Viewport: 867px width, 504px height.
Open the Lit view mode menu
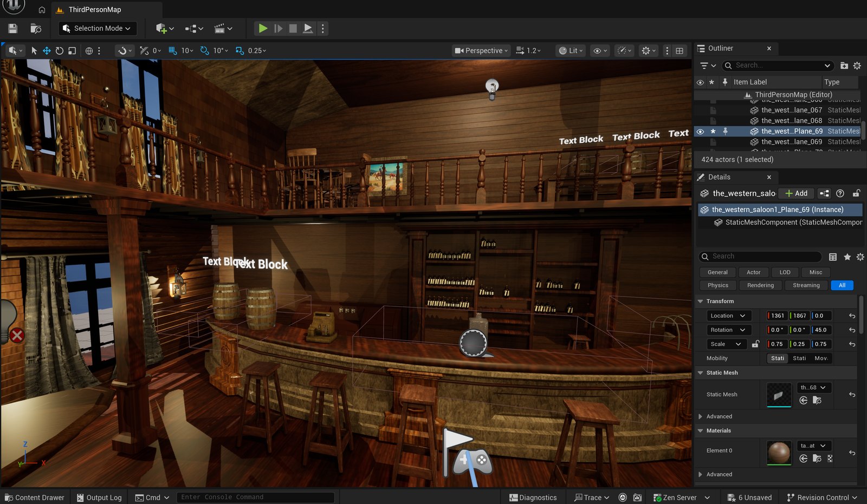pyautogui.click(x=571, y=50)
